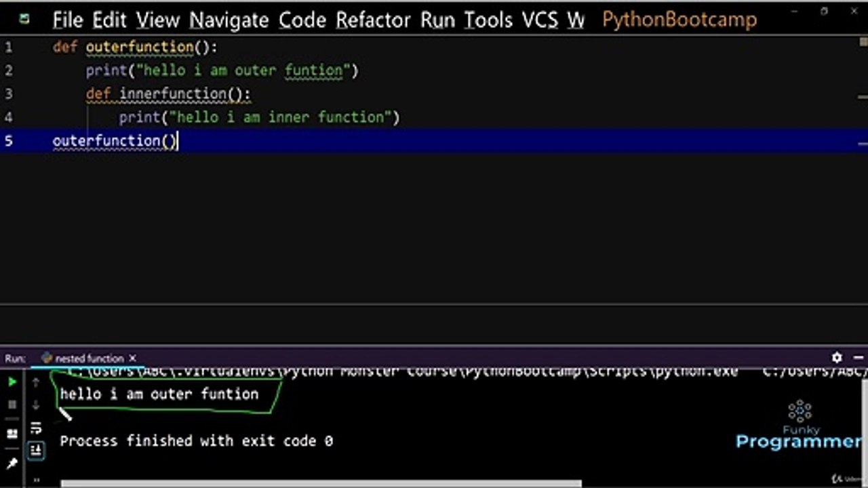Click the green Rerun button in Run panel
This screenshot has width=868, height=488.
pyautogui.click(x=12, y=382)
